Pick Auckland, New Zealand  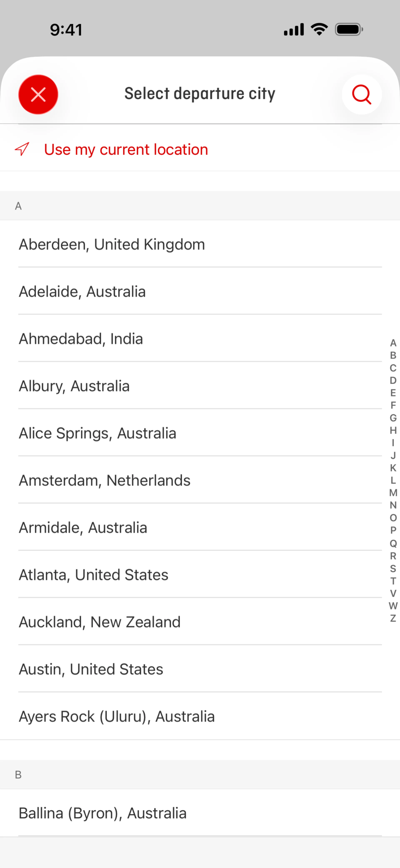pyautogui.click(x=100, y=622)
